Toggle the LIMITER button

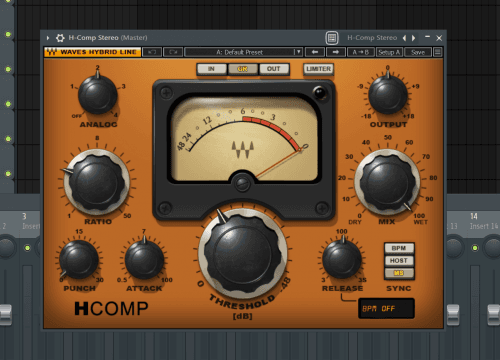(x=319, y=69)
